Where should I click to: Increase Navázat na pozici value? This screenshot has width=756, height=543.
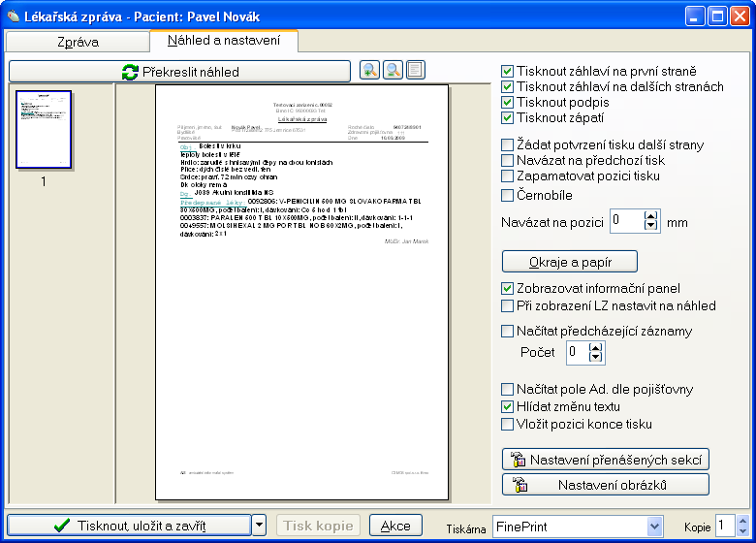(651, 216)
